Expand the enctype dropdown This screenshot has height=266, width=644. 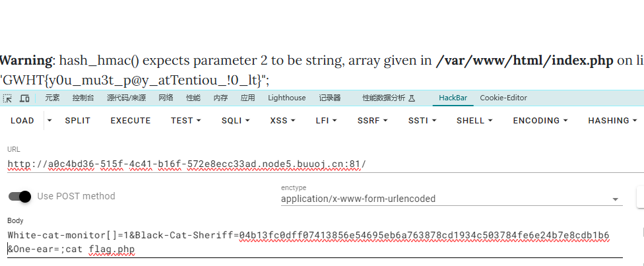click(615, 199)
